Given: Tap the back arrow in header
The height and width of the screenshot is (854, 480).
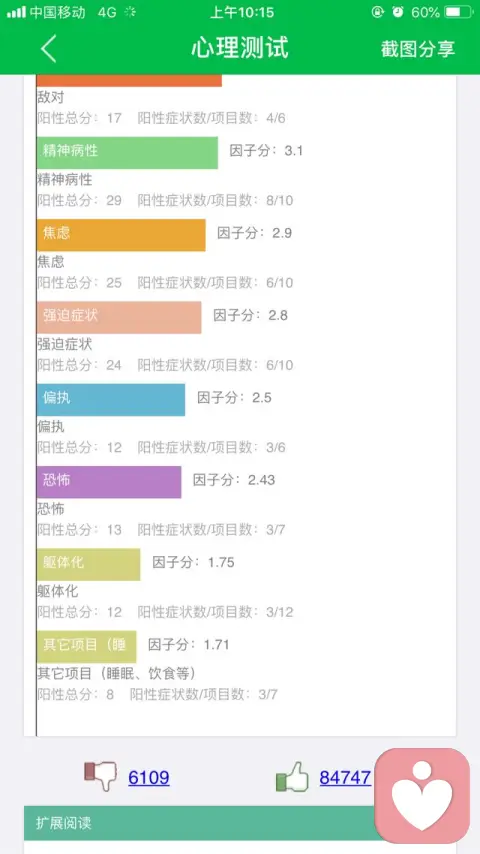Looking at the screenshot, I should pyautogui.click(x=48, y=48).
